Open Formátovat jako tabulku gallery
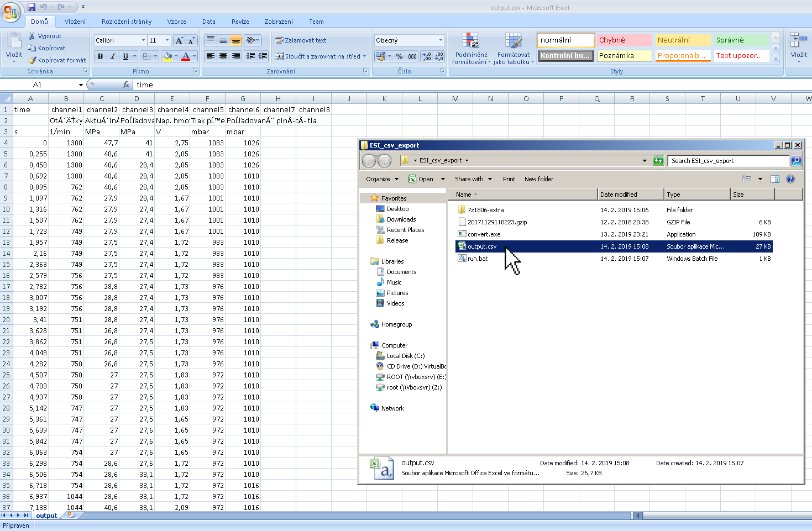Viewport: 812px width, 531px height. pos(514,49)
